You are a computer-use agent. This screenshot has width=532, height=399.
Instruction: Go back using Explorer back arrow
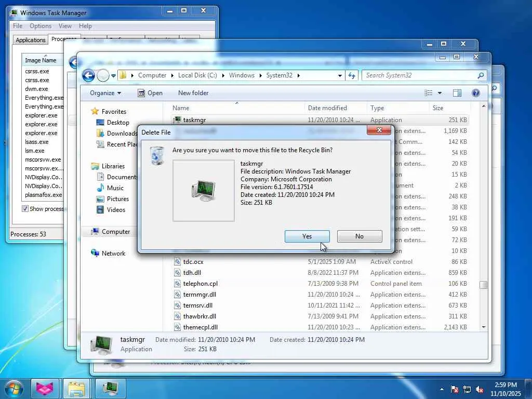(88, 75)
